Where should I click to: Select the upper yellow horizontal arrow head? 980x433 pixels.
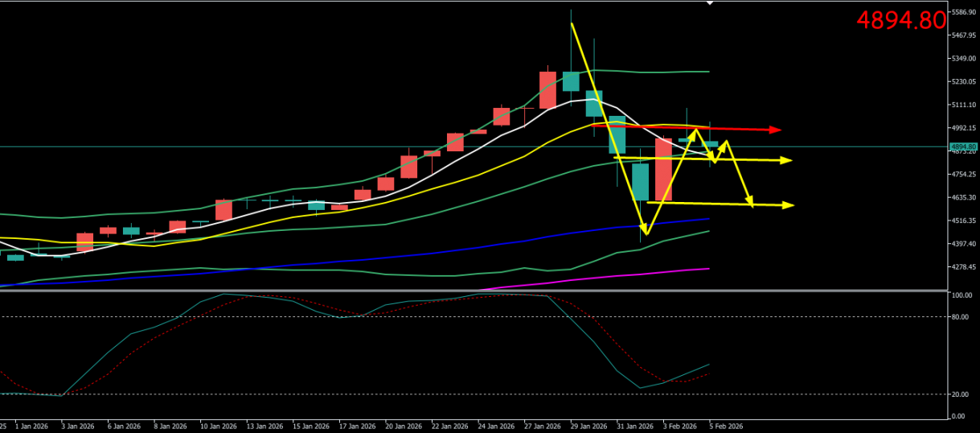[786, 161]
